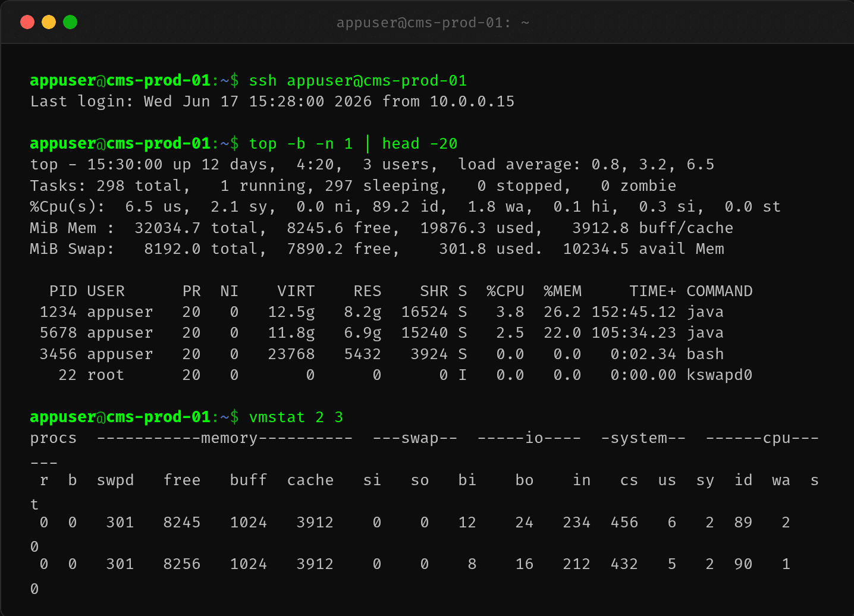Select the 'vmstat 2 3' command
The width and height of the screenshot is (854, 616).
coord(296,417)
